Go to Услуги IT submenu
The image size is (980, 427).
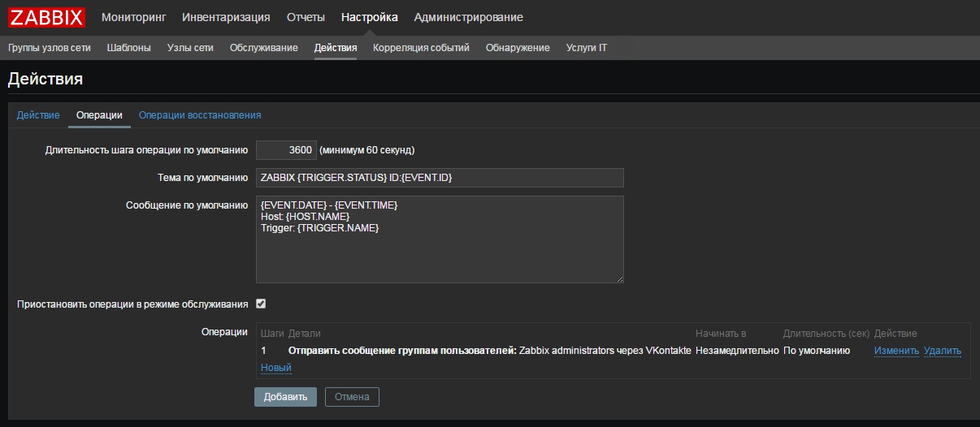tap(587, 48)
